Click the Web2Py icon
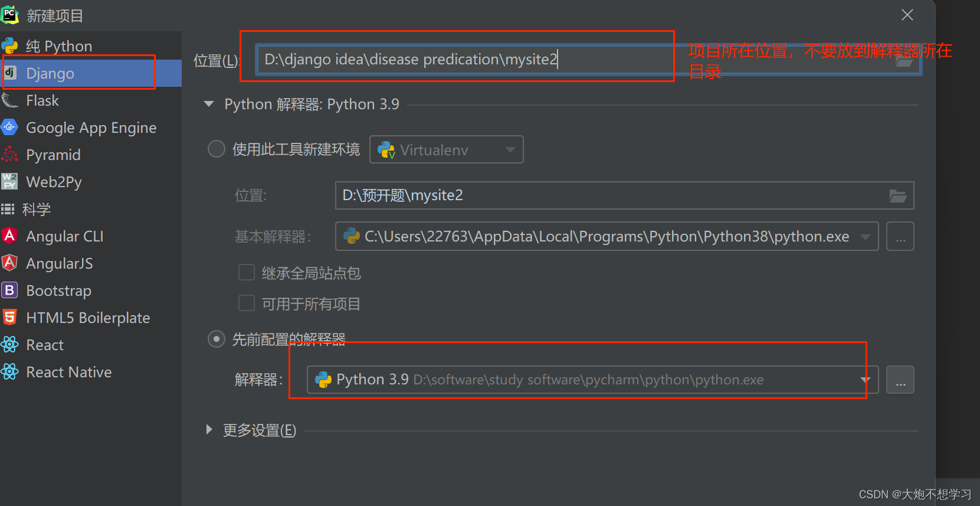Screen dimensions: 980x506 click(9, 181)
